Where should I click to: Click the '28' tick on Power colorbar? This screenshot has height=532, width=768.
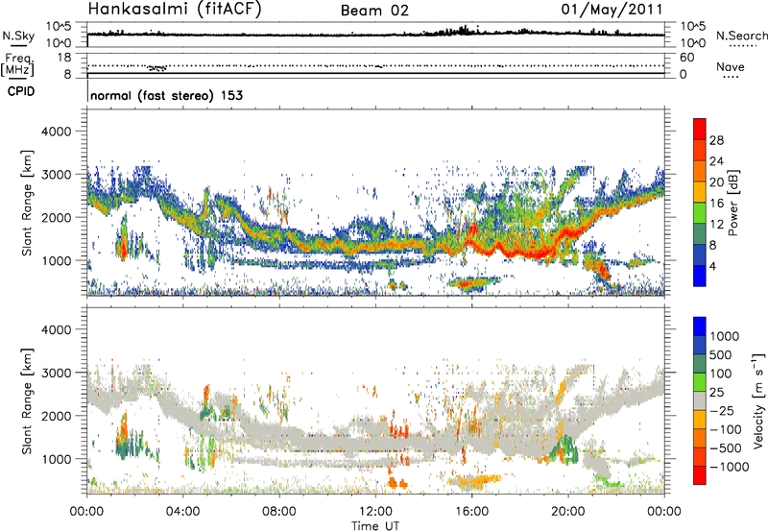point(716,140)
